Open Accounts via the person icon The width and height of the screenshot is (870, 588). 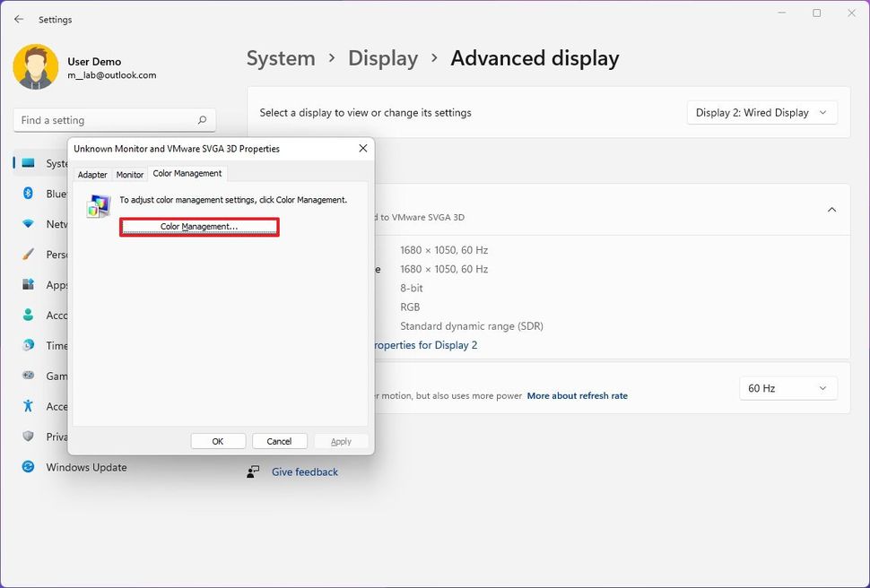(29, 316)
